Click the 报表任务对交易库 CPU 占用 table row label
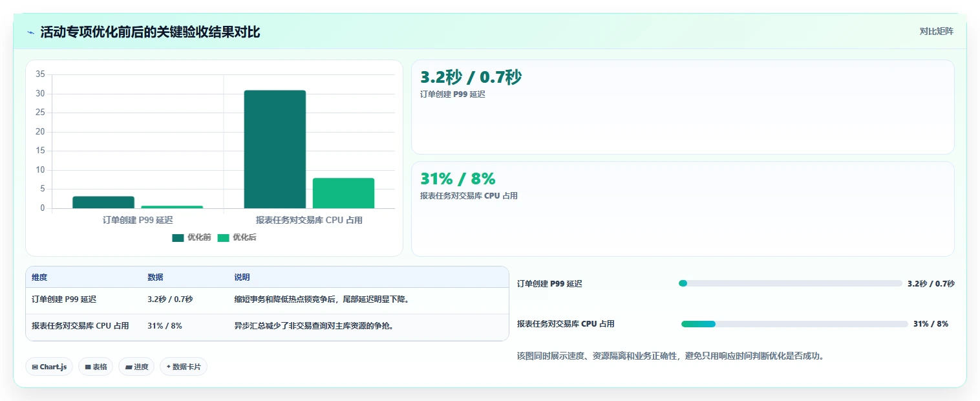This screenshot has width=980, height=401. (80, 326)
